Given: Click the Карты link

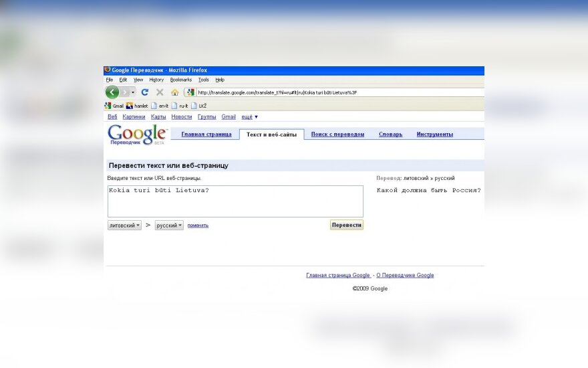Looking at the screenshot, I should point(158,117).
